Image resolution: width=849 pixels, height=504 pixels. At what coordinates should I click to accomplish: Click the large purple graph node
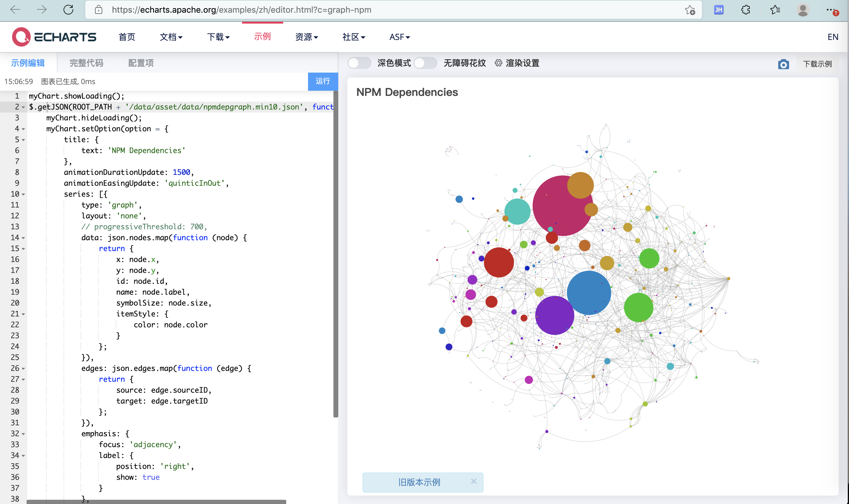coord(555,315)
